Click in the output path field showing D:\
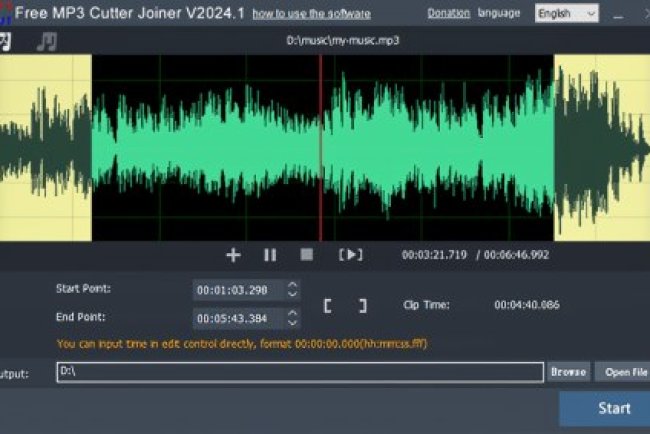Image resolution: width=650 pixels, height=434 pixels. (300, 372)
